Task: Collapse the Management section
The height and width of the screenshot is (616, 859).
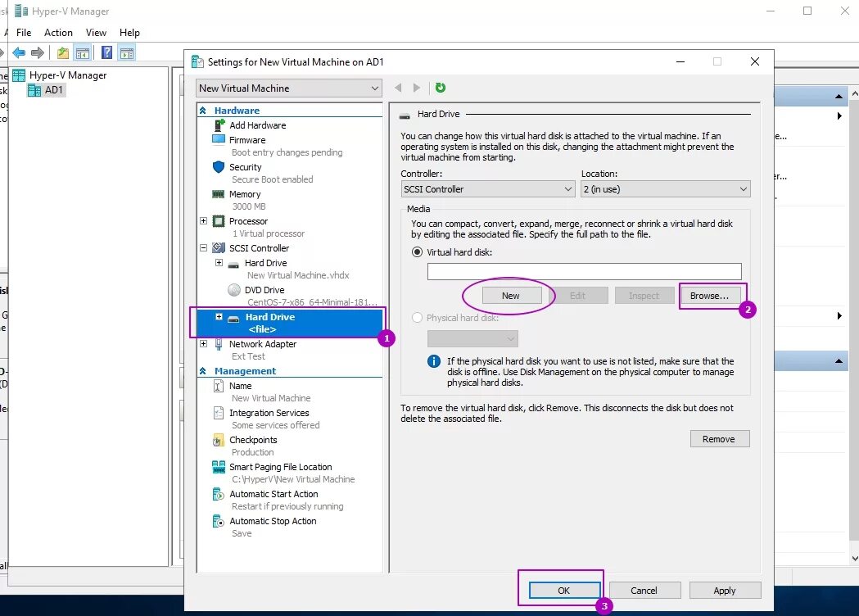Action: 203,371
